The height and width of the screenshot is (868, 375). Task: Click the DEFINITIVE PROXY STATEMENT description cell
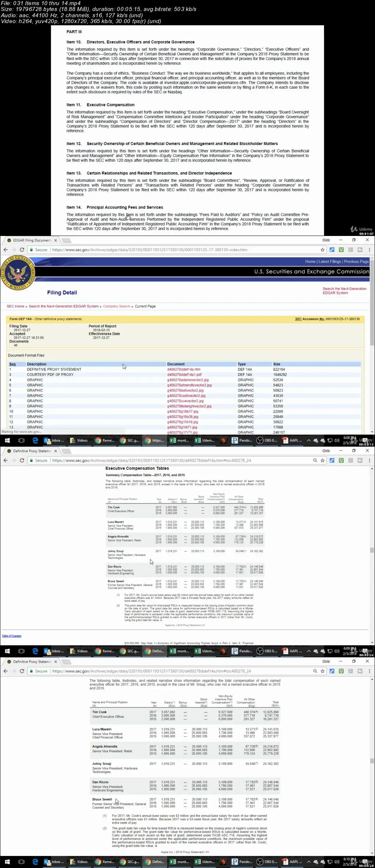[54, 369]
